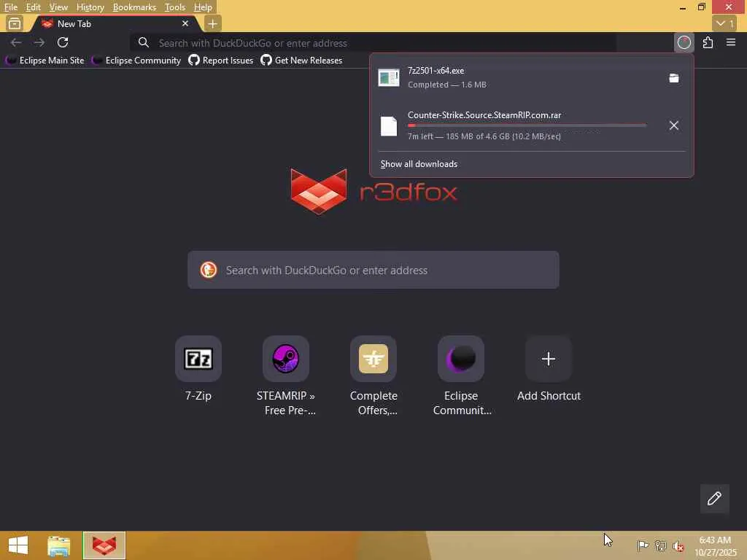Image resolution: width=747 pixels, height=560 pixels.
Task: Open the Report Issues bookmark
Action: pyautogui.click(x=221, y=61)
